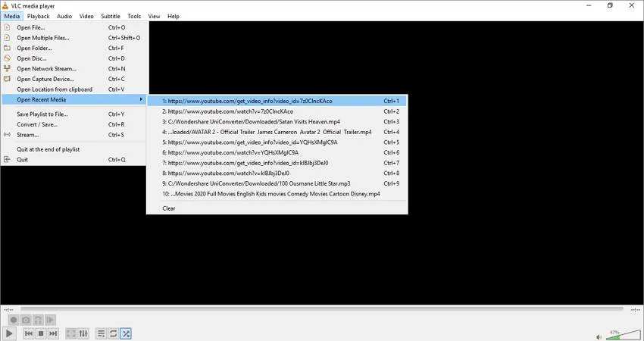The height and width of the screenshot is (341, 644).
Task: Toggle Quit at the end of playlist
Action: pyautogui.click(x=74, y=149)
